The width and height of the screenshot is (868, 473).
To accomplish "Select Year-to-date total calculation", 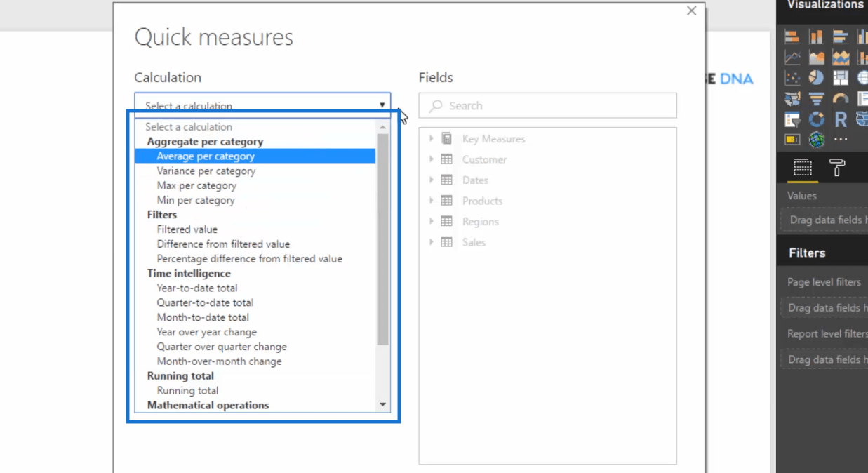I will (x=197, y=288).
